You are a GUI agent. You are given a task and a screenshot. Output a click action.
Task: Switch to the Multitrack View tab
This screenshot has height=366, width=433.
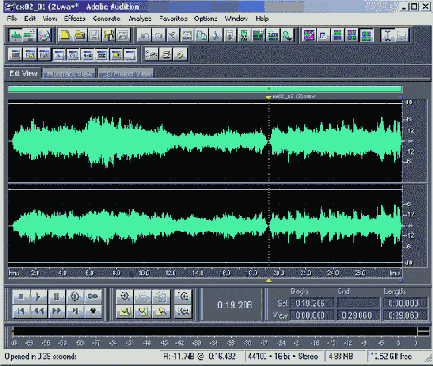pyautogui.click(x=69, y=74)
